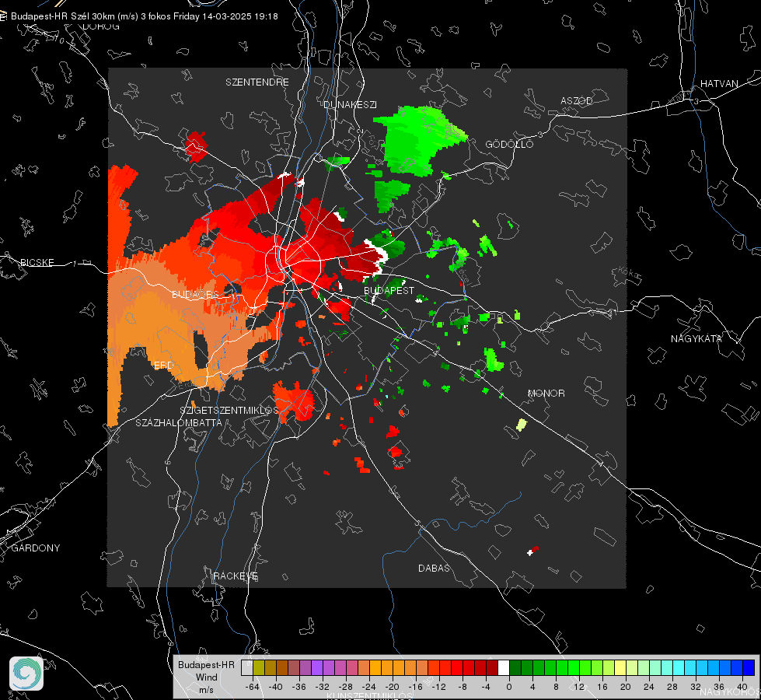Viewport: 761px width, 700px height.
Task: Click the SZIGETSZENTMIKLOS town label
Action: click(229, 411)
